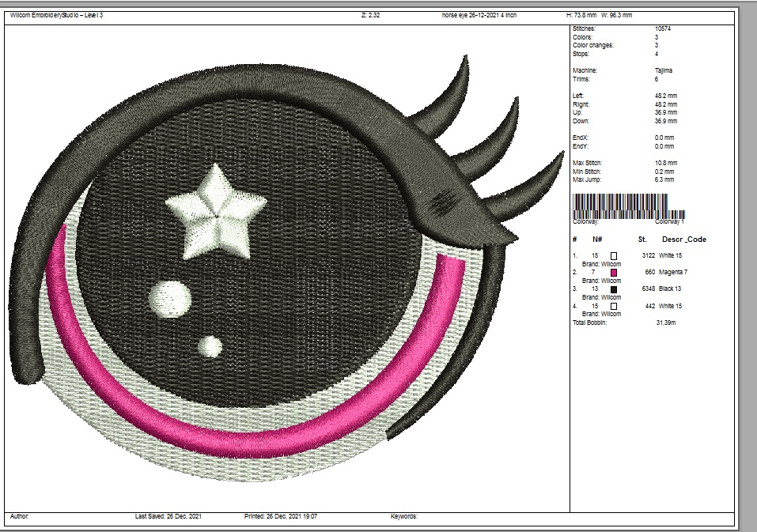Click the white swatch in color row 1

(613, 255)
